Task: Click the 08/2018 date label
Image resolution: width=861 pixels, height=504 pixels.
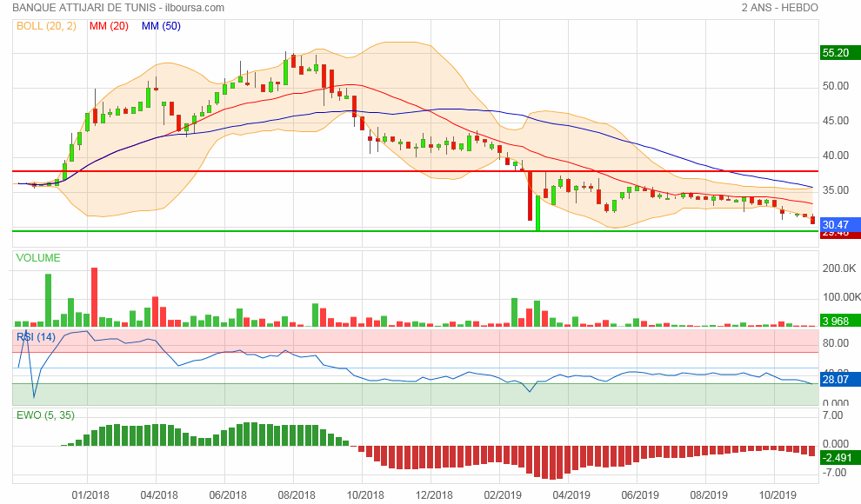Action: pyautogui.click(x=296, y=495)
